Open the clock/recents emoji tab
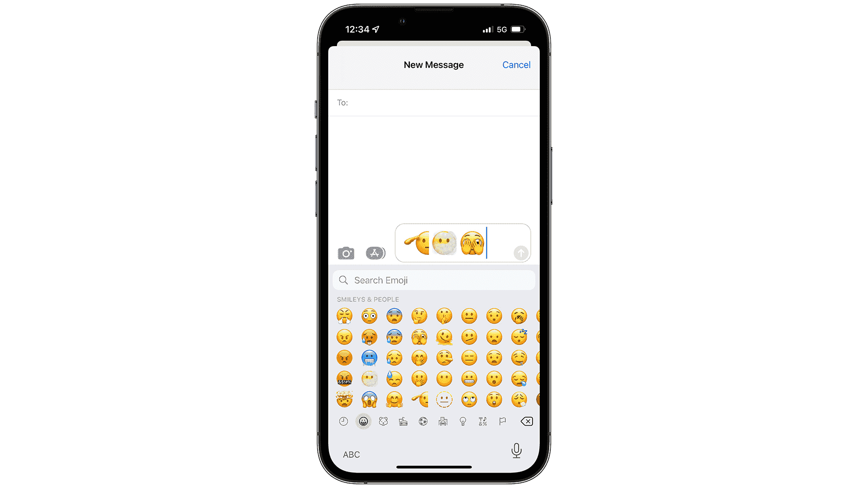The image size is (868, 488). [x=344, y=421]
